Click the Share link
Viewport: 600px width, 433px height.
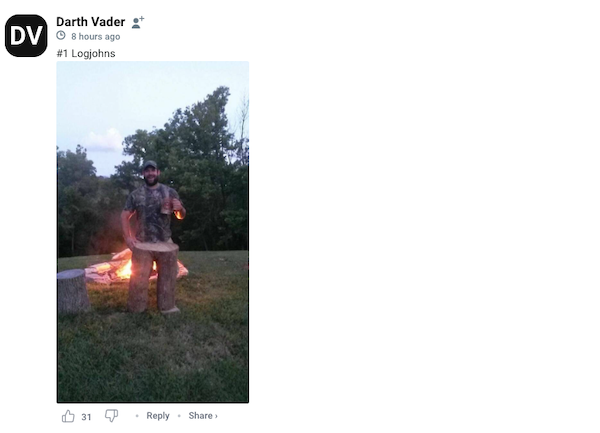[x=200, y=416]
